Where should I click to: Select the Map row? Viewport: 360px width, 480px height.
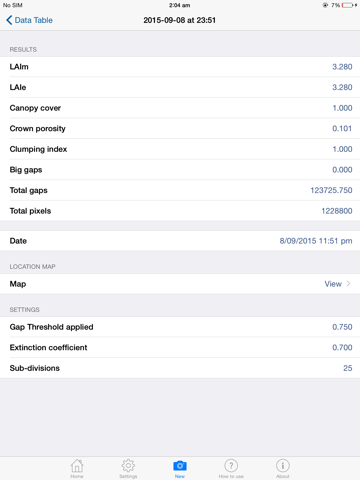(180, 284)
